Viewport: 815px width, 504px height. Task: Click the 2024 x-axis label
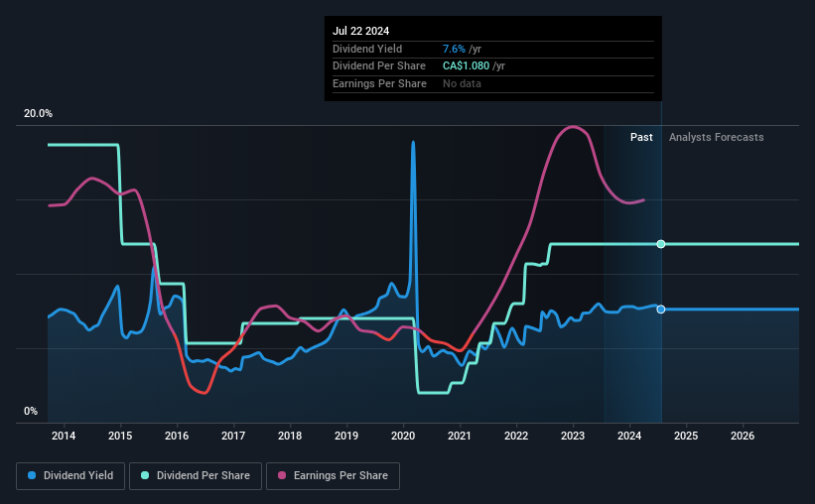[629, 436]
